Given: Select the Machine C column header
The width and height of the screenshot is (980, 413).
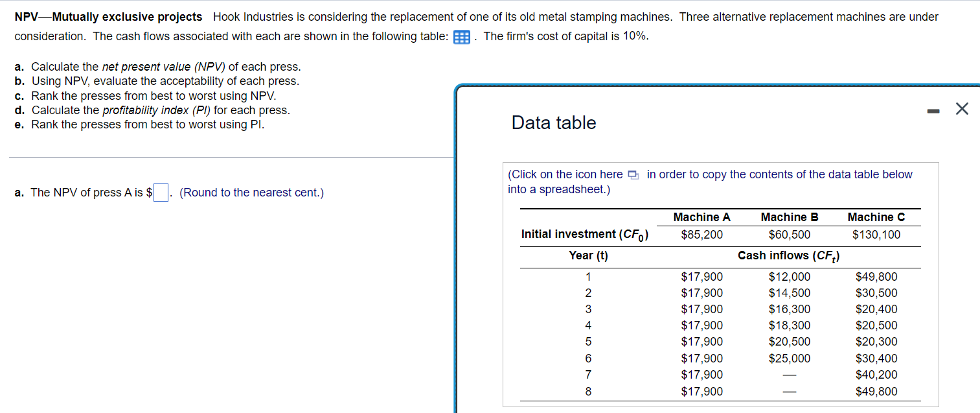Looking at the screenshot, I should point(876,217).
